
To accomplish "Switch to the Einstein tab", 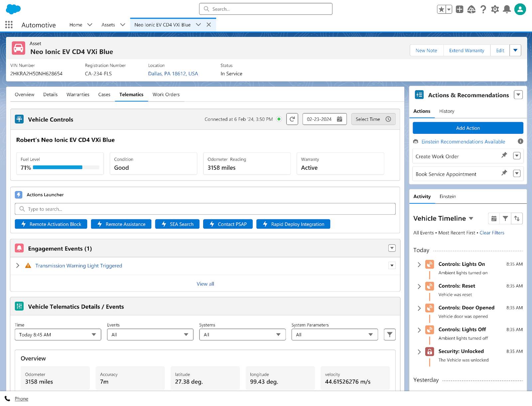I will tap(448, 196).
